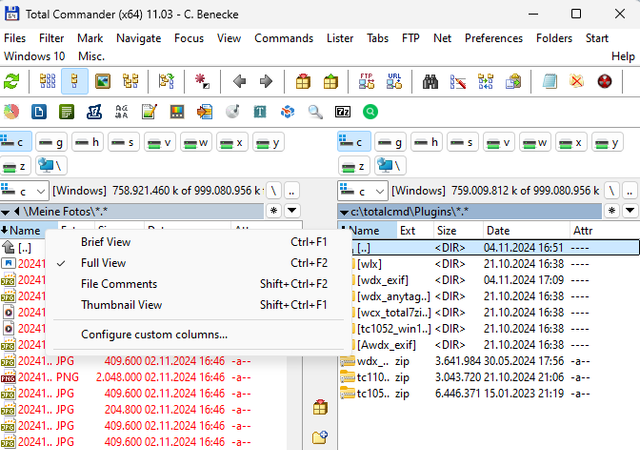Viewport: 640px width, 450px height.
Task: Open the left panel drive dropdown
Action: point(24,191)
